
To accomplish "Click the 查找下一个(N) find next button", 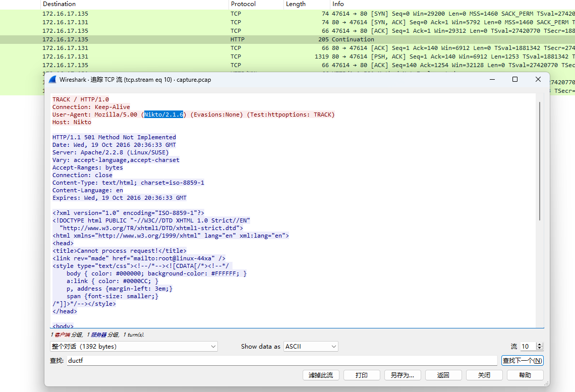I will (x=522, y=360).
